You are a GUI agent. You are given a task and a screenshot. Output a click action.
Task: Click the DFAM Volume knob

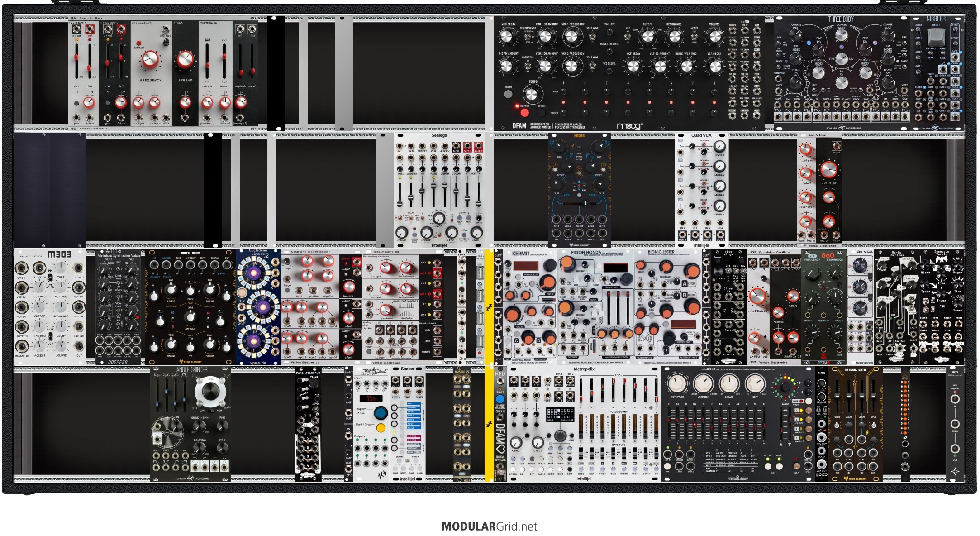click(714, 37)
